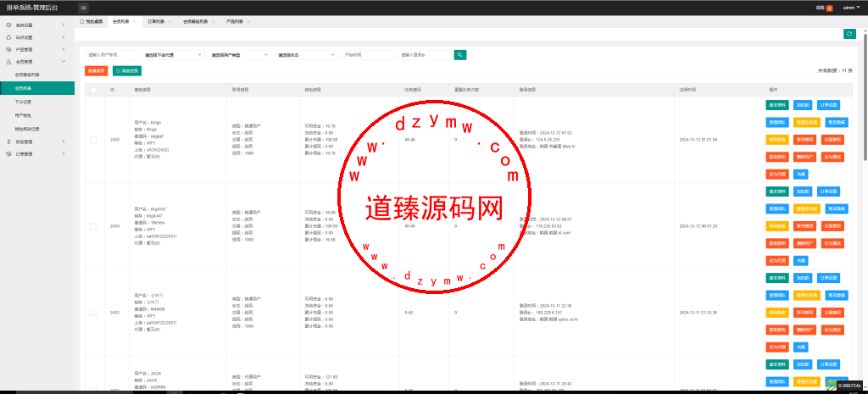
Task: Collapse the 会员管理 sidebar group
Action: 37,61
